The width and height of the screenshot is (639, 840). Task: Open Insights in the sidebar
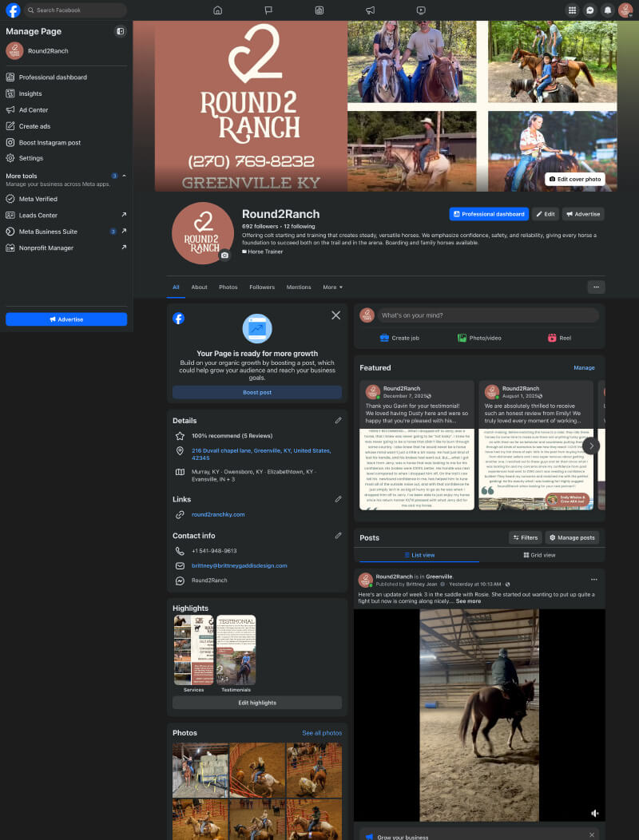30,93
